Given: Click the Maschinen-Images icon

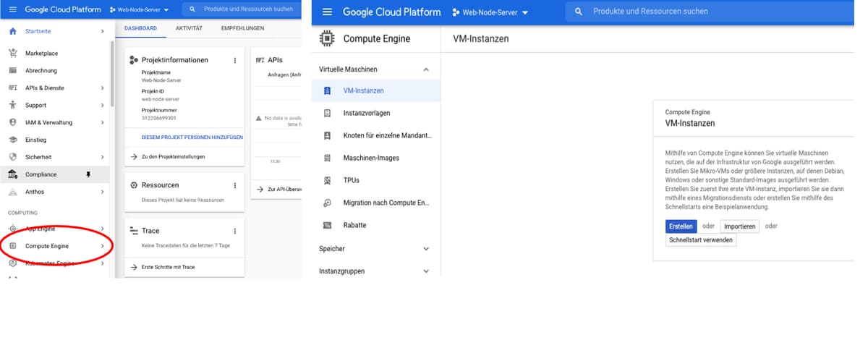Looking at the screenshot, I should point(328,158).
